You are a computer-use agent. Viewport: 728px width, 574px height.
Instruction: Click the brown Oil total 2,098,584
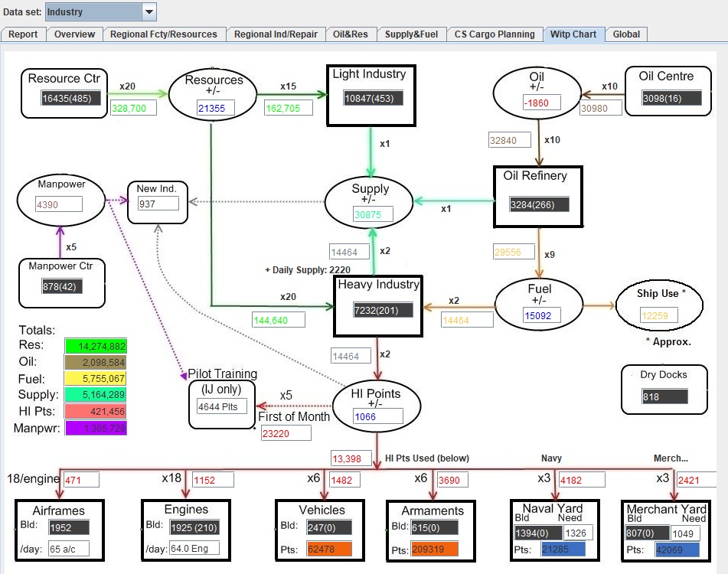click(x=96, y=363)
